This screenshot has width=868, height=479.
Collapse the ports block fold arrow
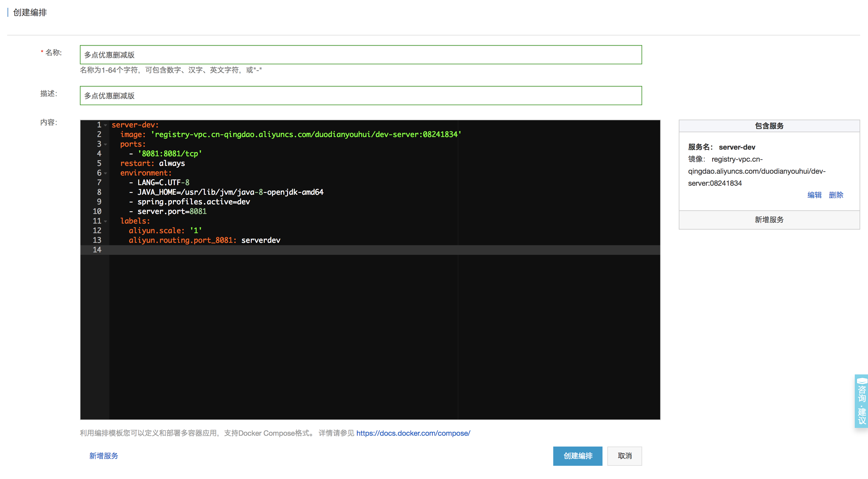105,144
